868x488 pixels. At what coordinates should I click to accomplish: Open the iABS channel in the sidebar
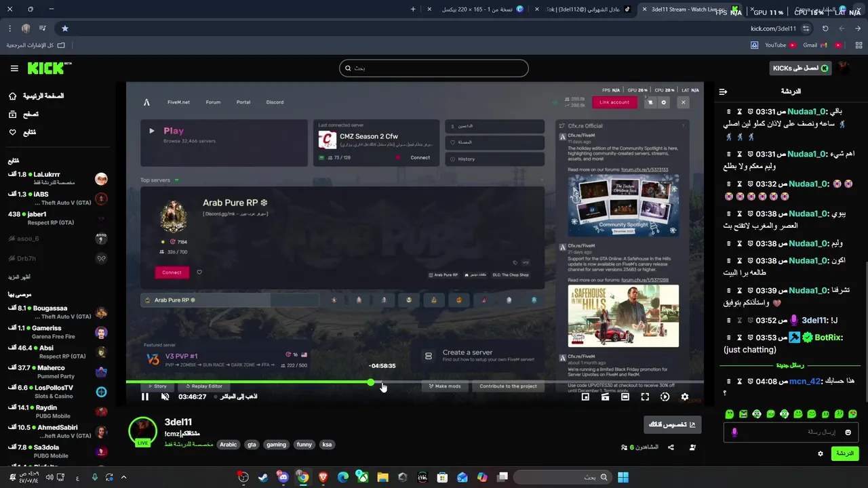[58, 198]
